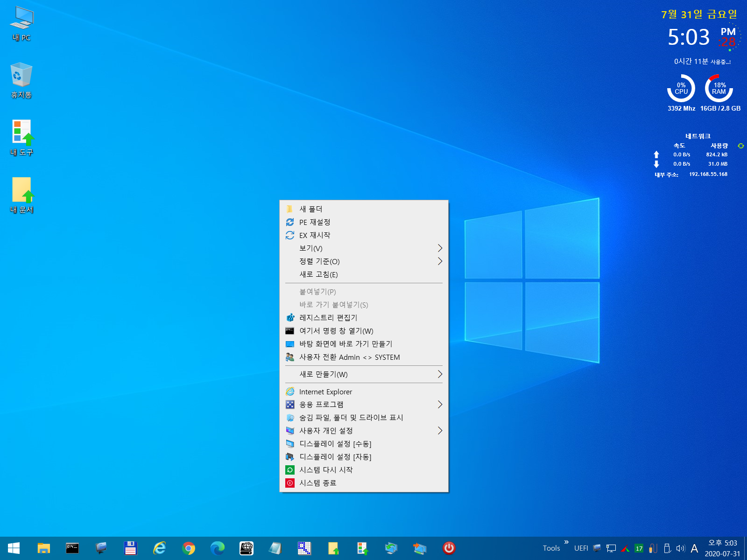
Task: Expand the Tools toolbar chevron
Action: coord(566,542)
